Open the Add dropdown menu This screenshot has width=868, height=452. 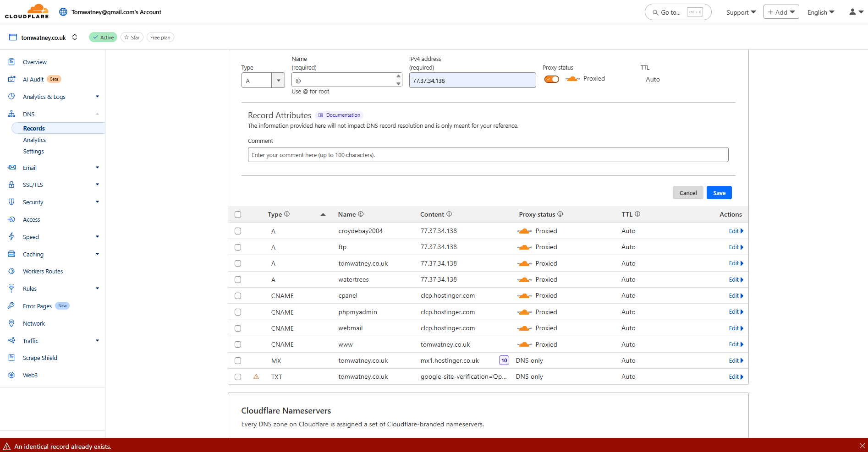coord(781,12)
